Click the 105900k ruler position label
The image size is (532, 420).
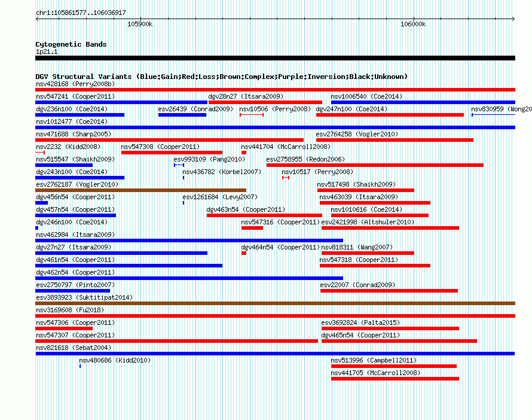point(140,24)
